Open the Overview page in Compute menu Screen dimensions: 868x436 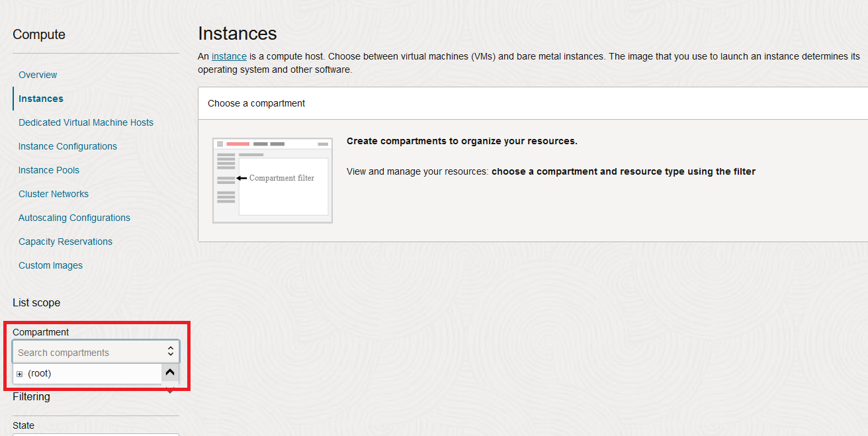38,75
